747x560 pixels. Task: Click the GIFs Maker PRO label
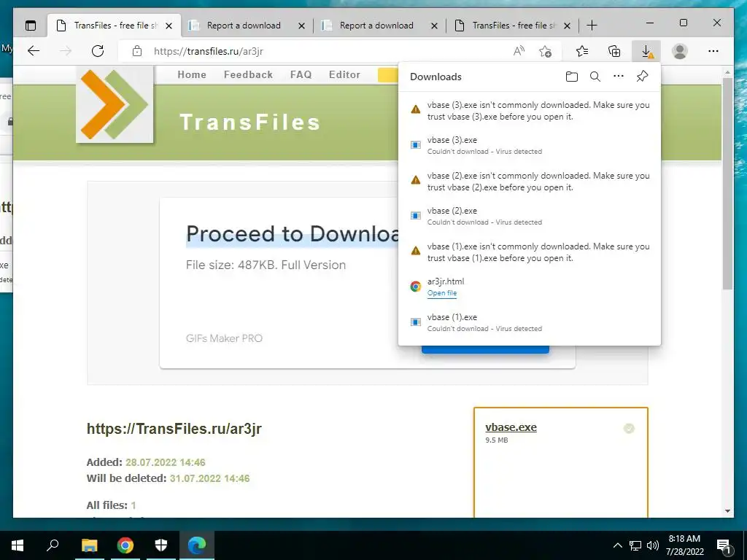click(x=224, y=338)
